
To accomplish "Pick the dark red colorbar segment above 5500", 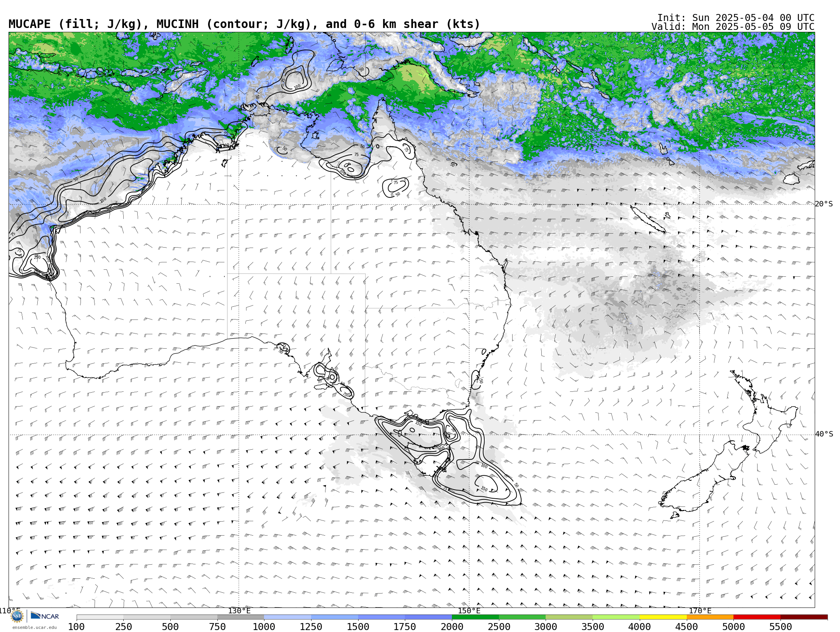I will 804,617.
